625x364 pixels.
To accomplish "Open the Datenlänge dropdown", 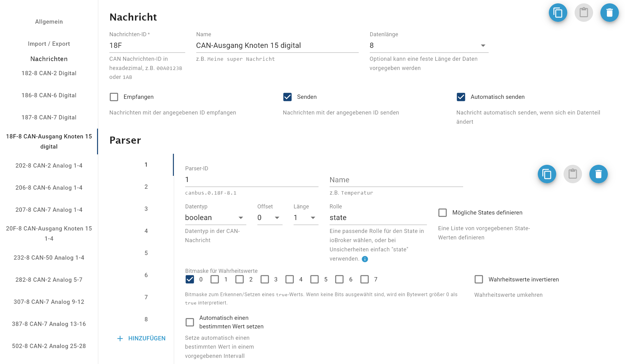I will click(x=429, y=45).
